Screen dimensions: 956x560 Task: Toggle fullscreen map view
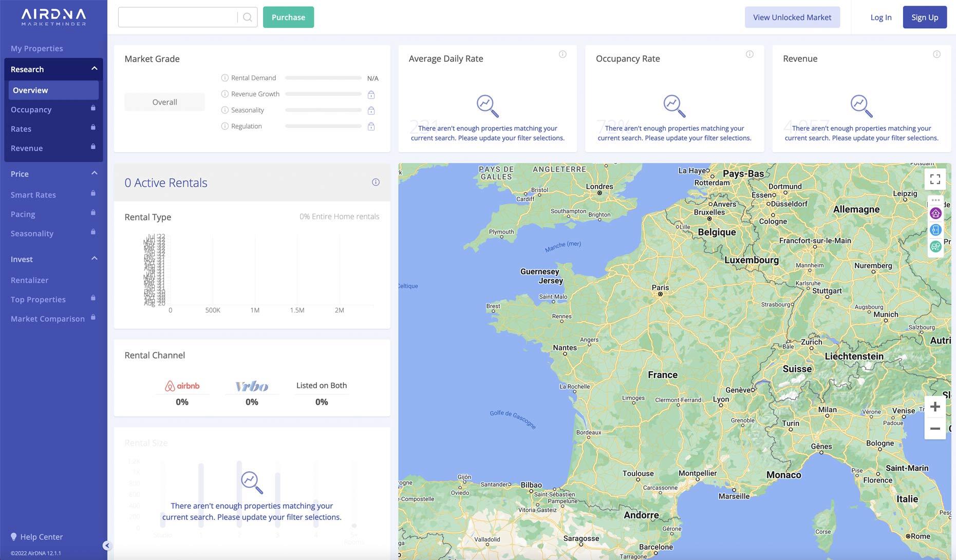[935, 179]
